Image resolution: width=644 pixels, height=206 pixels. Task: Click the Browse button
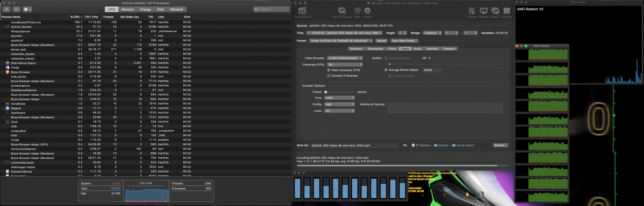[x=500, y=145]
